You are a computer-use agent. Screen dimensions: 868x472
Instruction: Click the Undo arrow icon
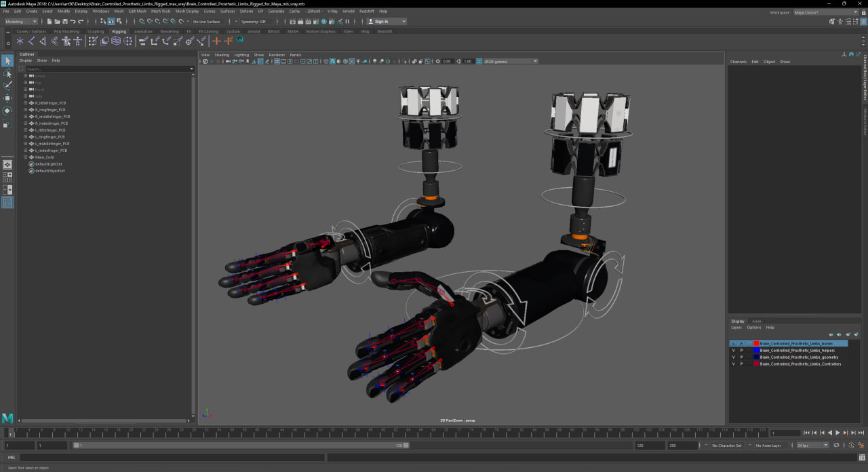73,22
